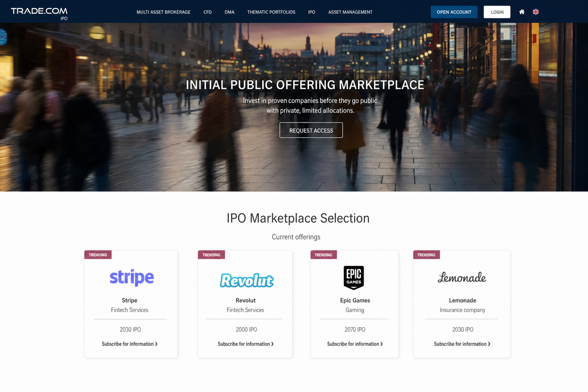Open the Multi Asset Brokerage menu
Screen dimensions: 588x392
(x=163, y=12)
